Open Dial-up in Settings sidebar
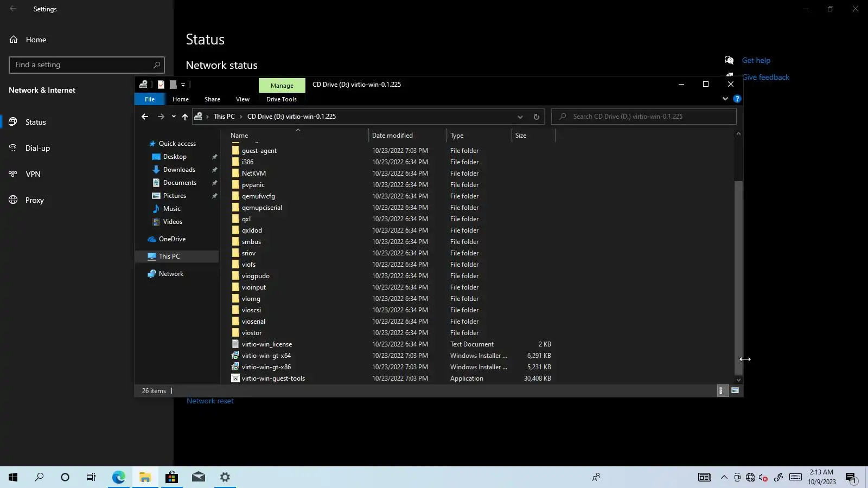Screen dimensions: 868x488 (x=37, y=148)
